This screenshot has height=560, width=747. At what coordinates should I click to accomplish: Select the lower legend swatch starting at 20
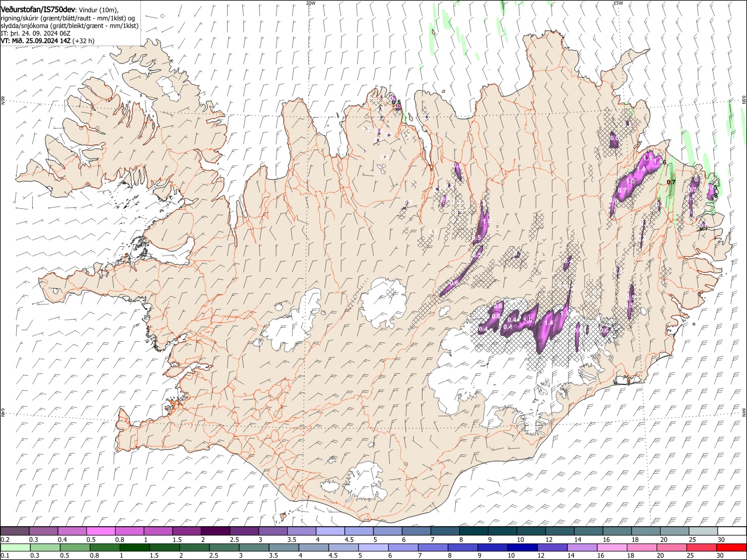tap(671, 548)
